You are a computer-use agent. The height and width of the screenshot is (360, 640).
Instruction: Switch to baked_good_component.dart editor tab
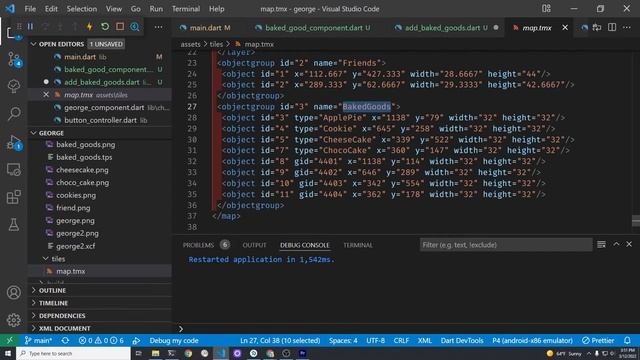coord(313,28)
